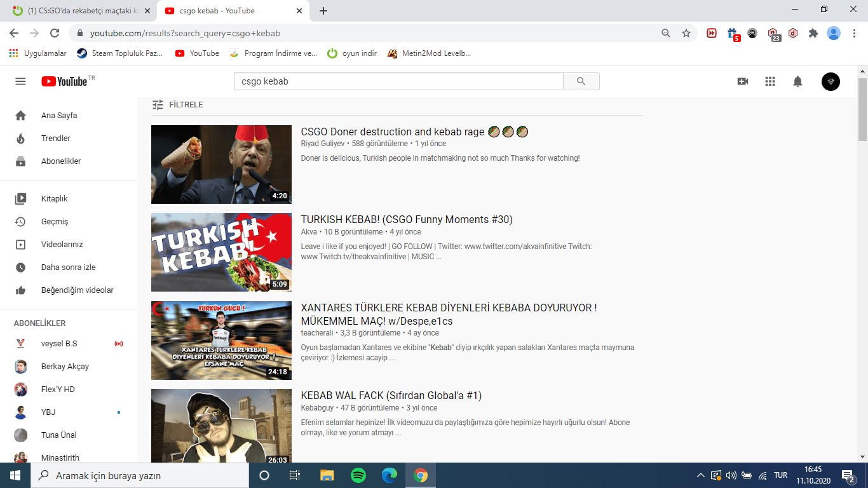Open the FİLTRELE filter options
Image resolution: width=868 pixels, height=488 pixels.
pos(177,105)
